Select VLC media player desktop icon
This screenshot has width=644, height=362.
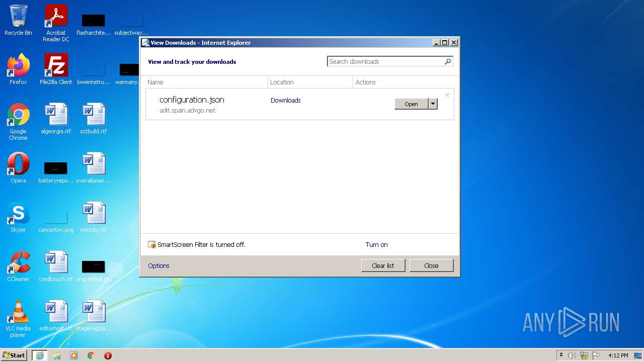coord(18,318)
